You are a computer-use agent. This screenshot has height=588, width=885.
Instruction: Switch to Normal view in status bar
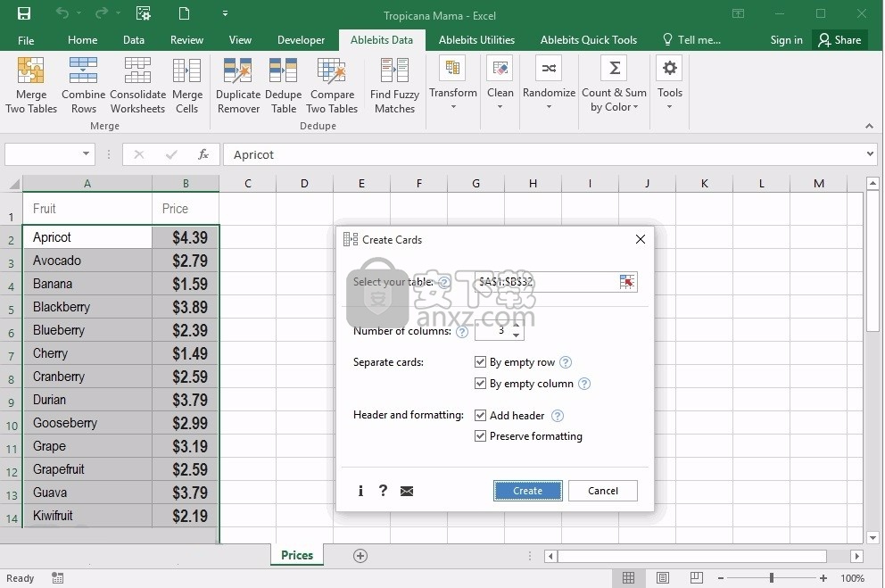pos(628,578)
